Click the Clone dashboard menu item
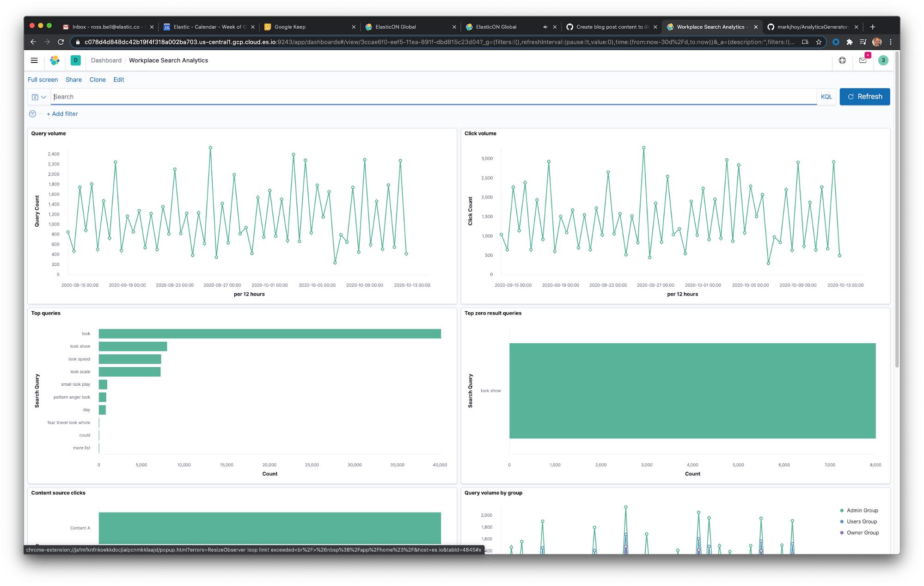The width and height of the screenshot is (924, 586). pyautogui.click(x=97, y=79)
